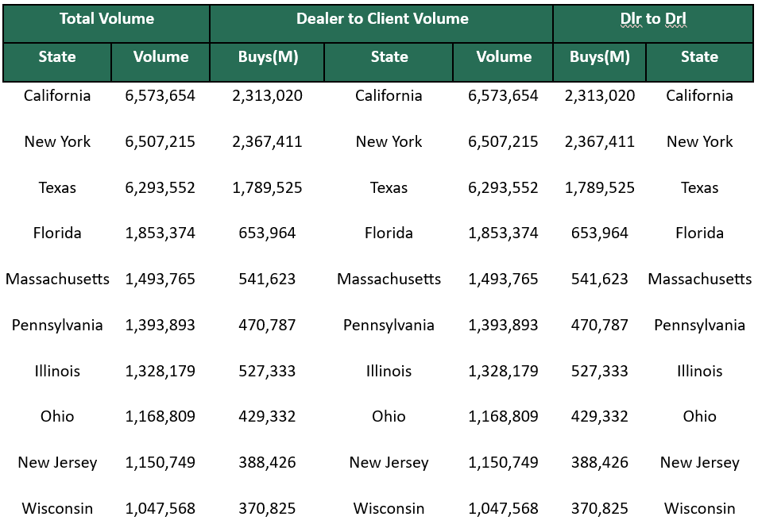Viewport: 758px width, 532px height.
Task: Select the Dealer to Client Volume header
Action: [382, 19]
